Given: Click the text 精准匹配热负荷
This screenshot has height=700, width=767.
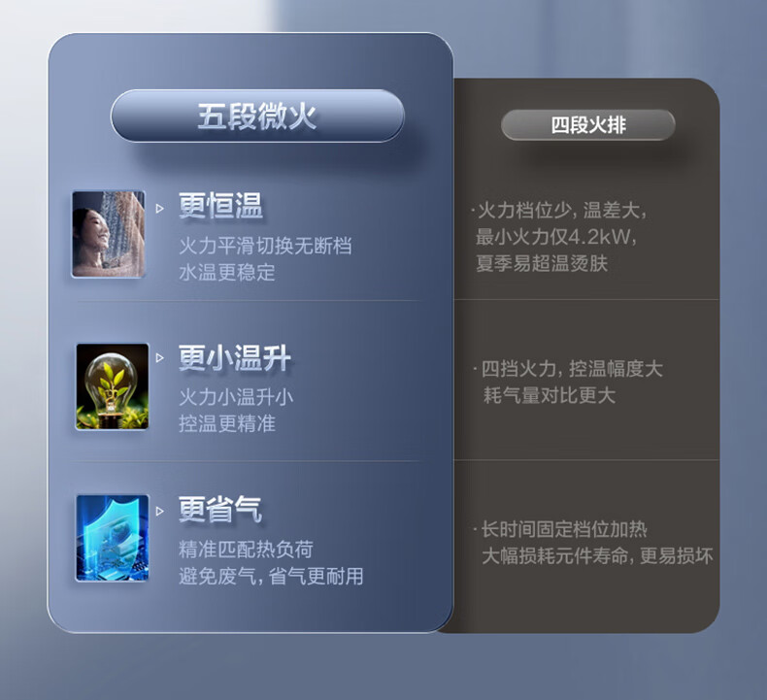Looking at the screenshot, I should tap(246, 550).
